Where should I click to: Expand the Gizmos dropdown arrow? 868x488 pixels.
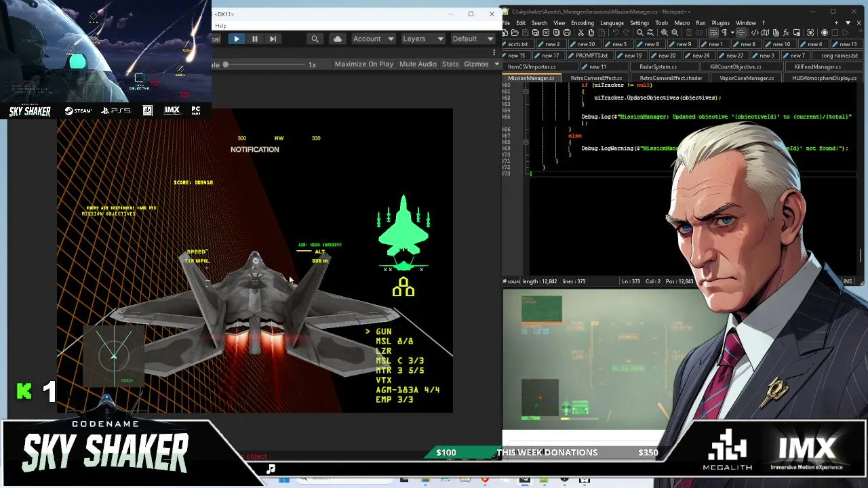coord(496,64)
